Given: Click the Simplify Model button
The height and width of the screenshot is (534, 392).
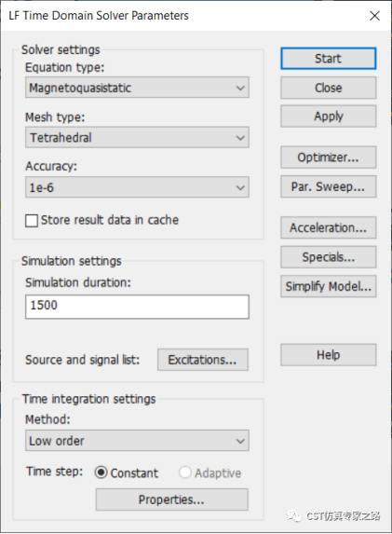Looking at the screenshot, I should (x=329, y=286).
